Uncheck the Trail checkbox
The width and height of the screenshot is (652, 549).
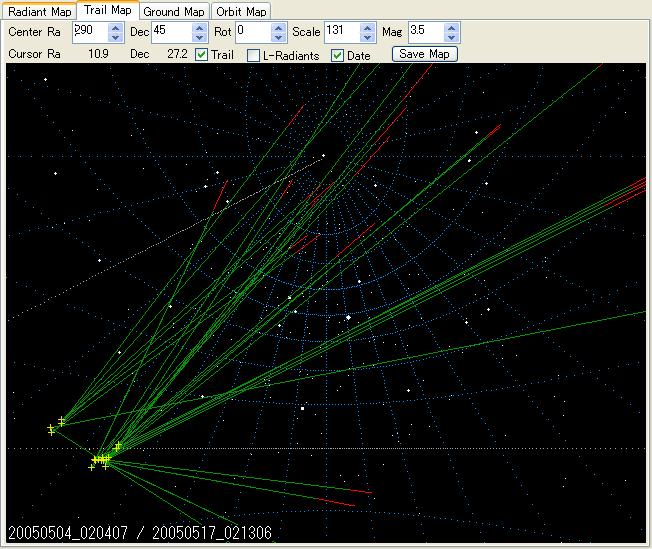tap(202, 54)
